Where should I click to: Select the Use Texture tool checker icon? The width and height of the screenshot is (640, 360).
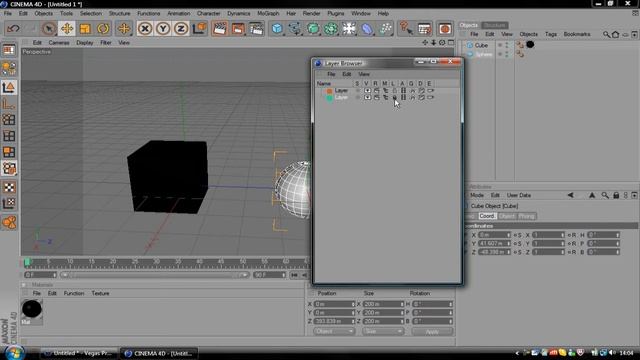point(9,187)
